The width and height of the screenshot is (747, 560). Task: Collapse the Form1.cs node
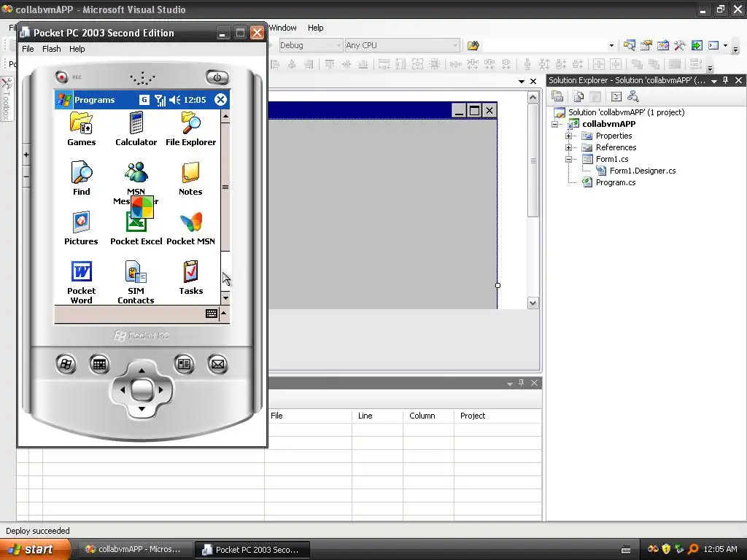[568, 159]
